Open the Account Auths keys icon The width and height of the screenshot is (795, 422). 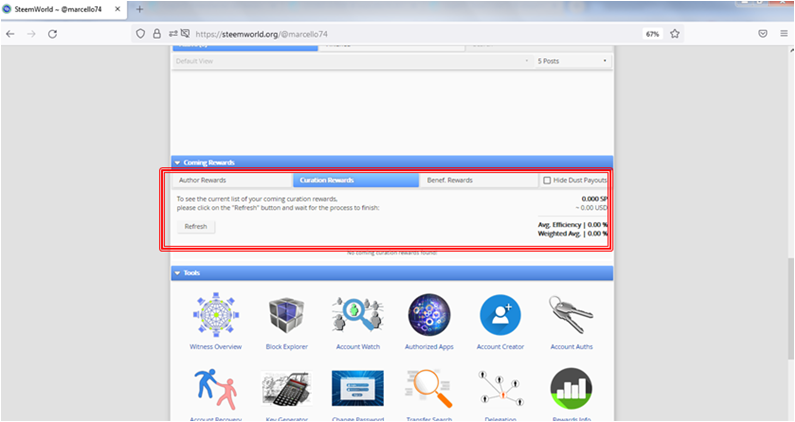[571, 314]
